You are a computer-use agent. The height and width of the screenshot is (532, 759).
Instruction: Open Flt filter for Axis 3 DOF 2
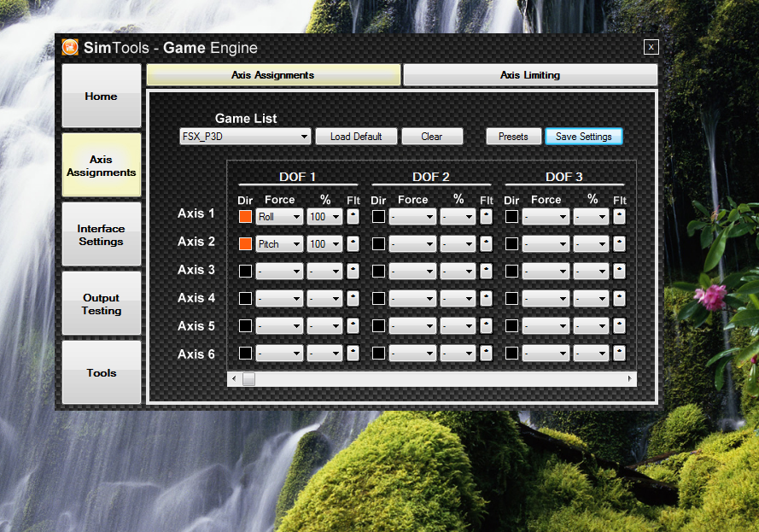(487, 271)
